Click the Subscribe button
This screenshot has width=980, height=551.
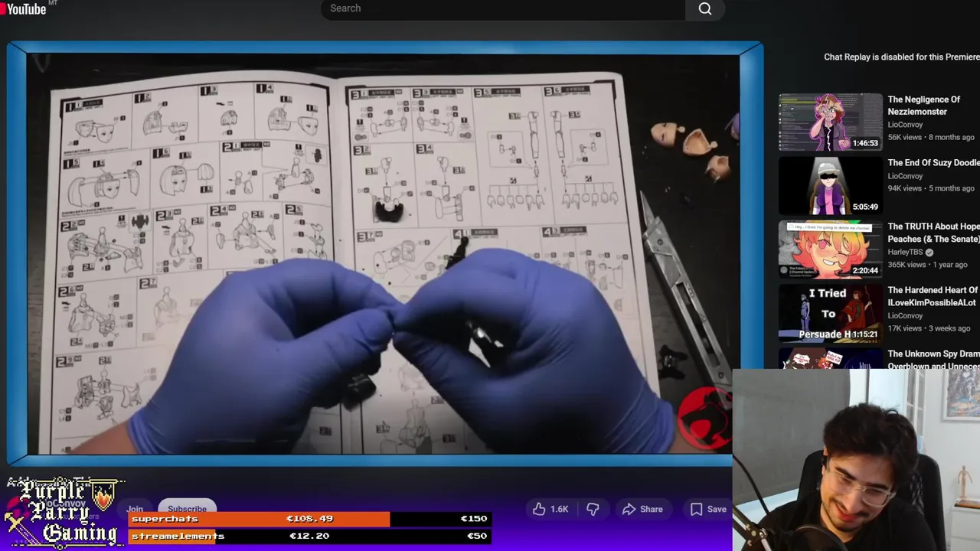tap(187, 509)
